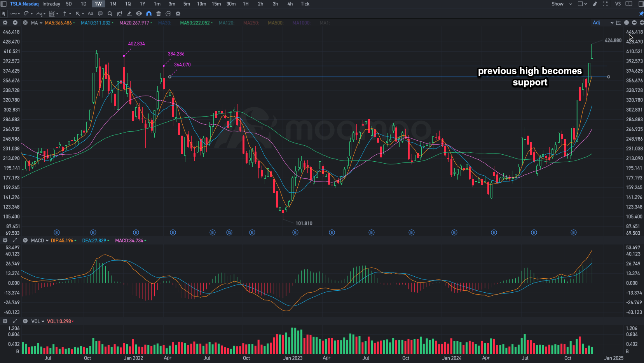The width and height of the screenshot is (644, 363).
Task: Open the brush drawing mode icon
Action: point(595,4)
